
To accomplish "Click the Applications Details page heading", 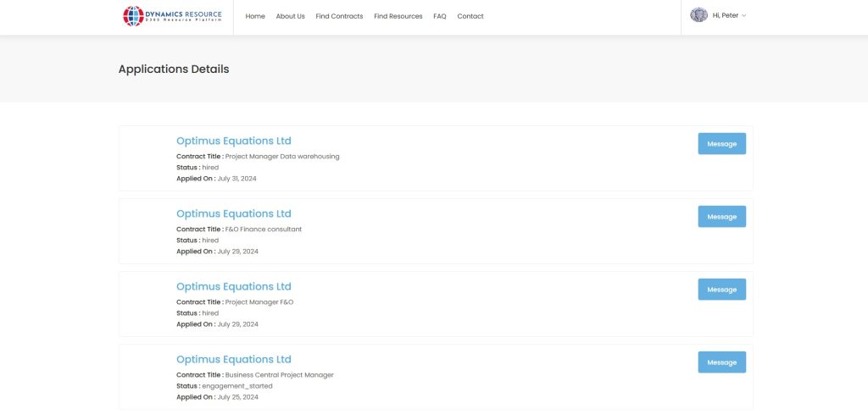I will [x=174, y=69].
